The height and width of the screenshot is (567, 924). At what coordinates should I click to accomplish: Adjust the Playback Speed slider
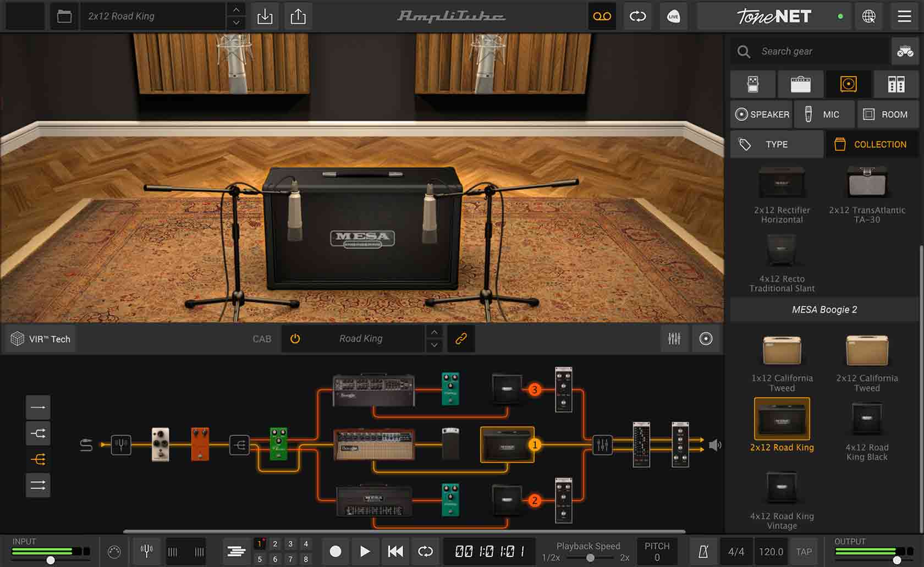[x=590, y=558]
